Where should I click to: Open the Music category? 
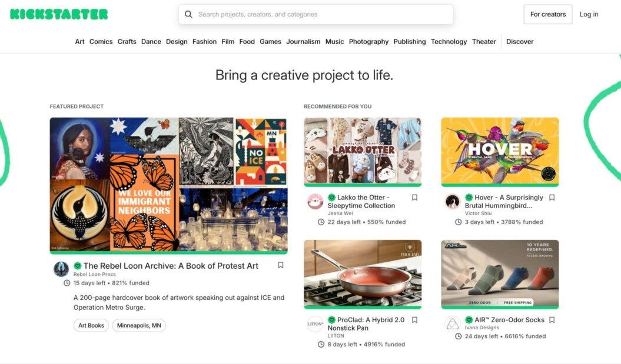click(x=335, y=42)
